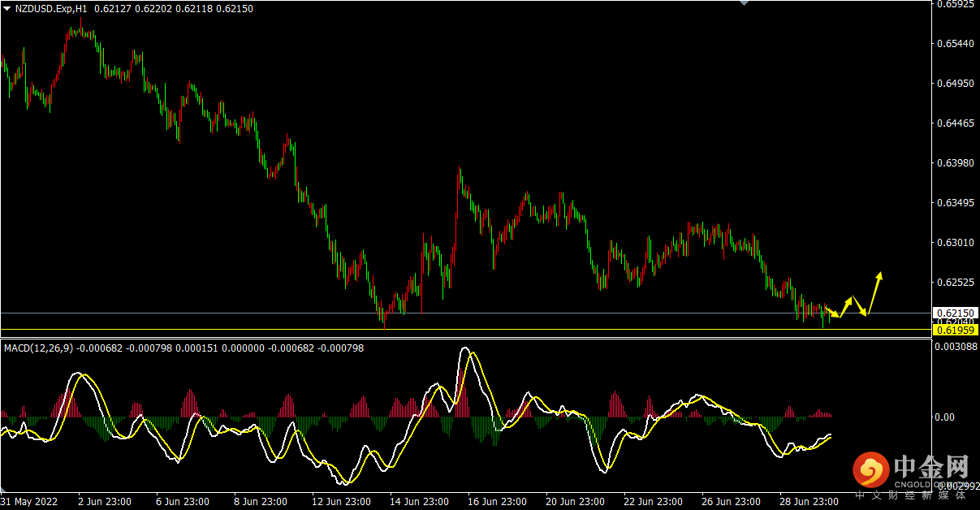Viewport: 980px width, 510px height.
Task: Click the 0.65925 top price scale value
Action: [955, 4]
